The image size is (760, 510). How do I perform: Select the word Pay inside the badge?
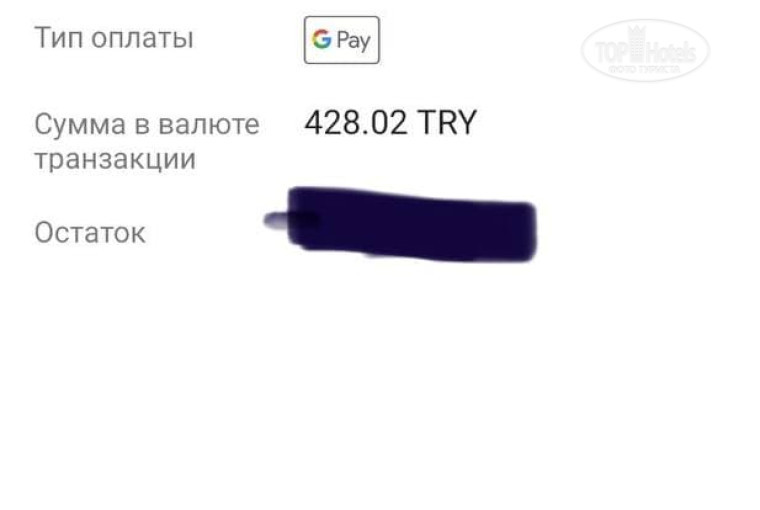pos(353,41)
